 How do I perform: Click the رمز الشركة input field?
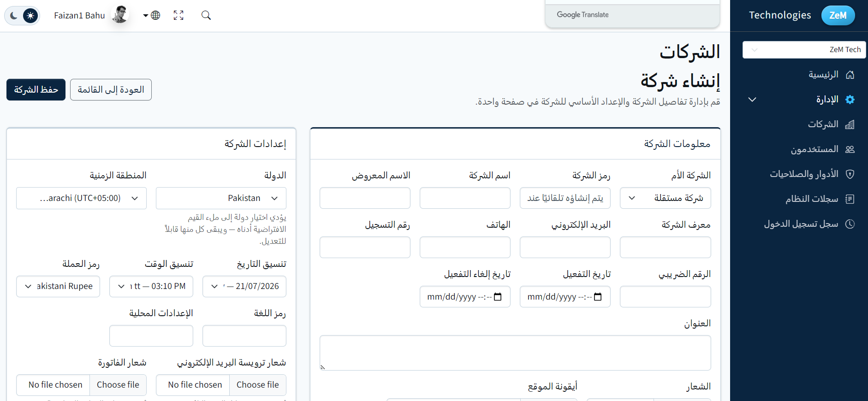pyautogui.click(x=565, y=198)
